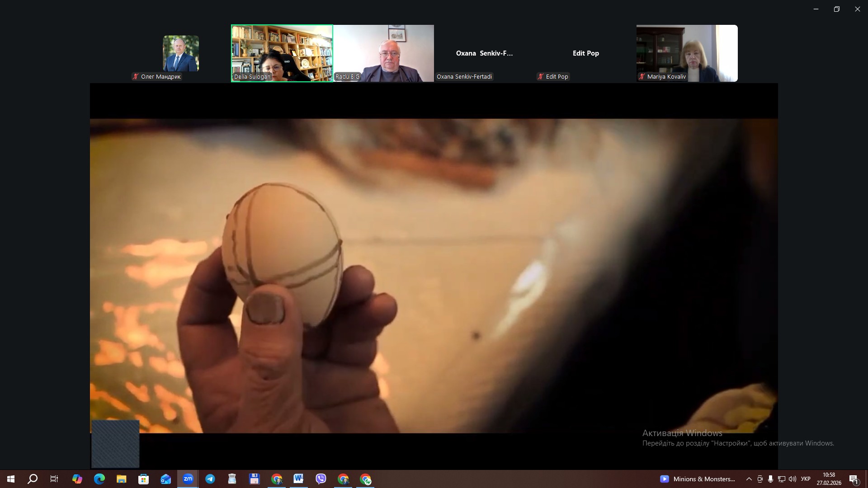Launch Viber from the taskbar
The image size is (868, 488).
321,479
